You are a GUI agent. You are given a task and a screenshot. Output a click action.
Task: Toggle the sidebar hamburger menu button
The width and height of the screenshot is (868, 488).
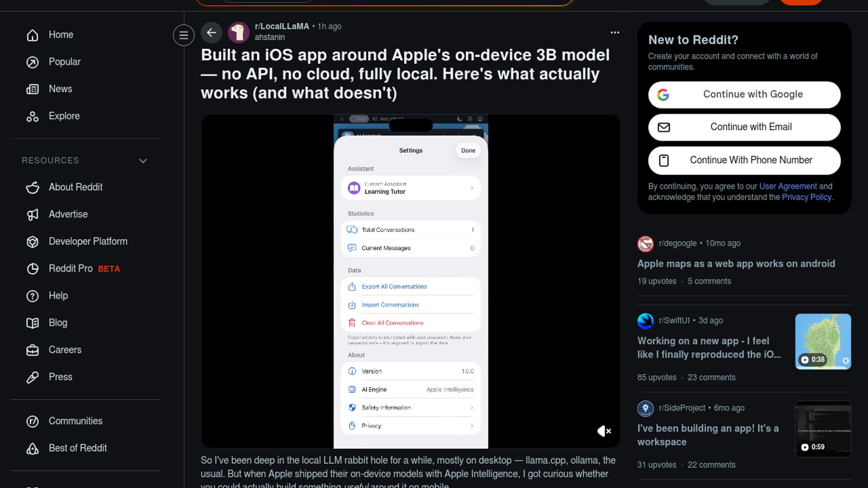click(184, 35)
